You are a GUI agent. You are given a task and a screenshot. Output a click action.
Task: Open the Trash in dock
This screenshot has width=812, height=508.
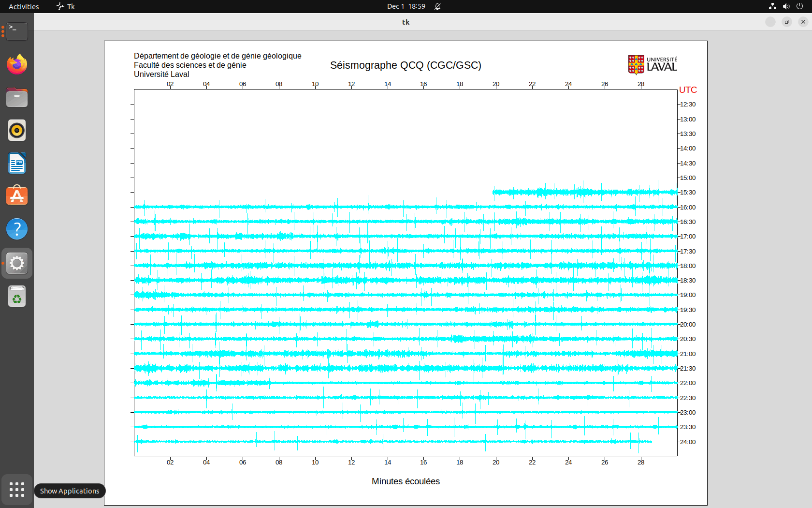(17, 297)
